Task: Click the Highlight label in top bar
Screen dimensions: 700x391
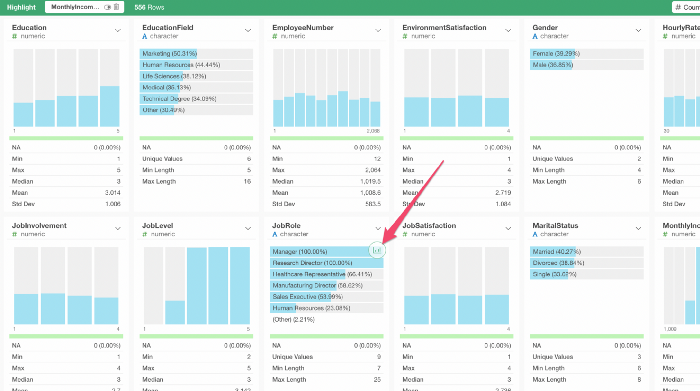Action: click(x=21, y=7)
